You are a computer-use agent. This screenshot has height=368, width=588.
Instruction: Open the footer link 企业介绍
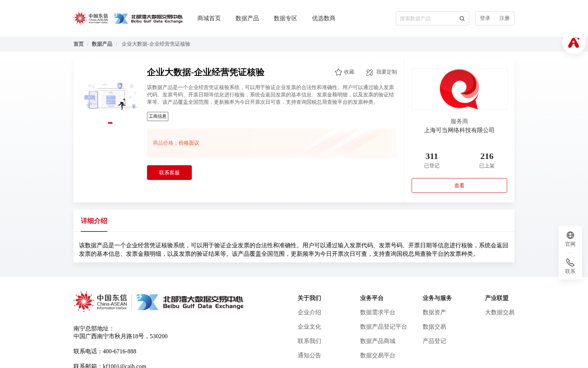pos(309,312)
